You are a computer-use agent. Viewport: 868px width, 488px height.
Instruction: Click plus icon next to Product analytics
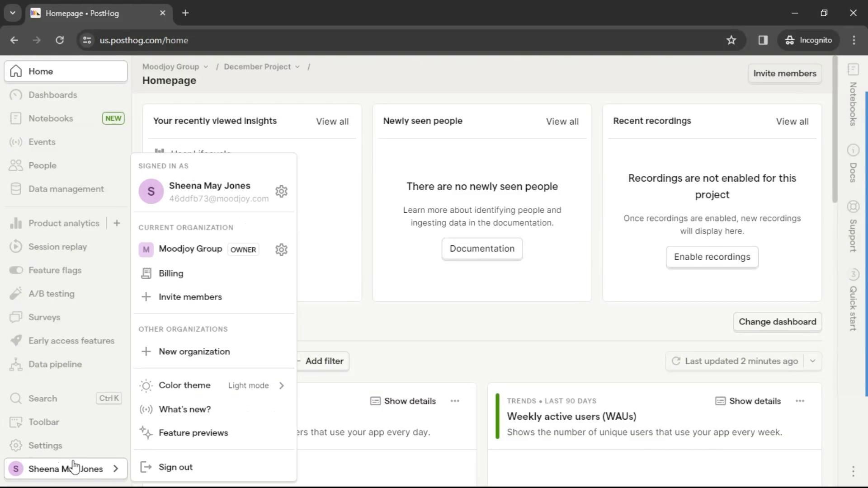(x=117, y=223)
